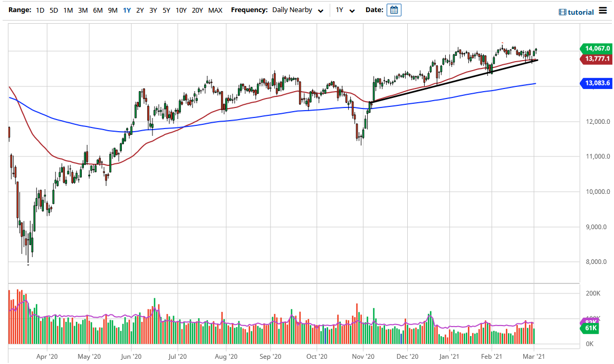Switch to the 1M range
This screenshot has height=364, width=614.
[68, 9]
